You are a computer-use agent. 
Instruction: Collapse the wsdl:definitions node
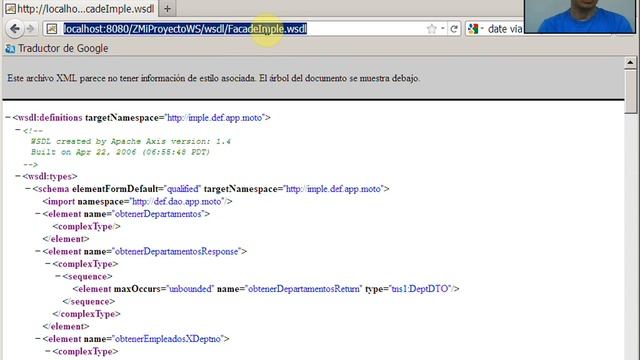point(8,118)
